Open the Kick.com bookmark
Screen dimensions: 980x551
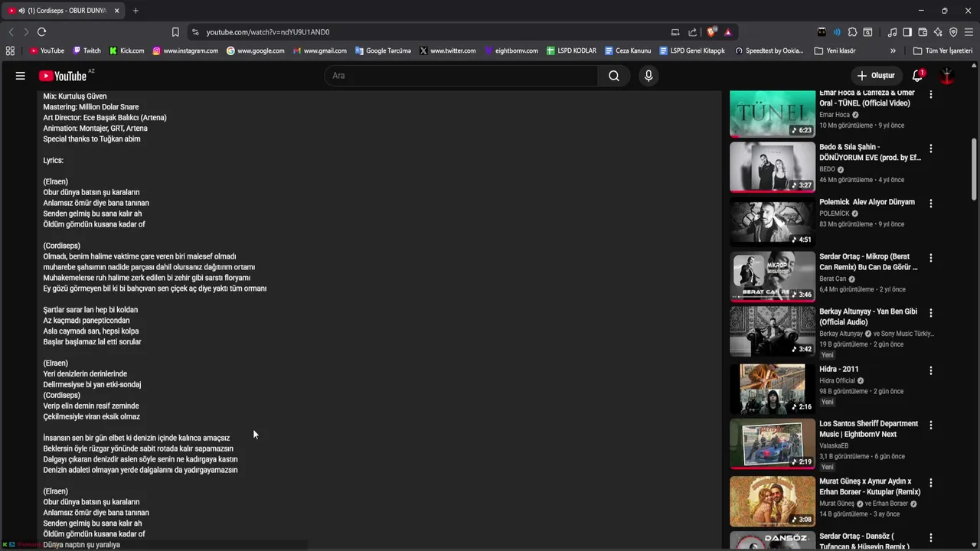tap(126, 51)
